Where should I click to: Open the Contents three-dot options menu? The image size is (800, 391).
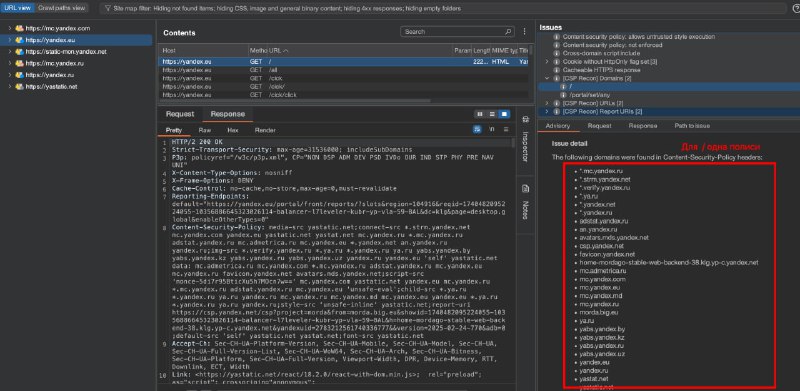pyautogui.click(x=524, y=32)
